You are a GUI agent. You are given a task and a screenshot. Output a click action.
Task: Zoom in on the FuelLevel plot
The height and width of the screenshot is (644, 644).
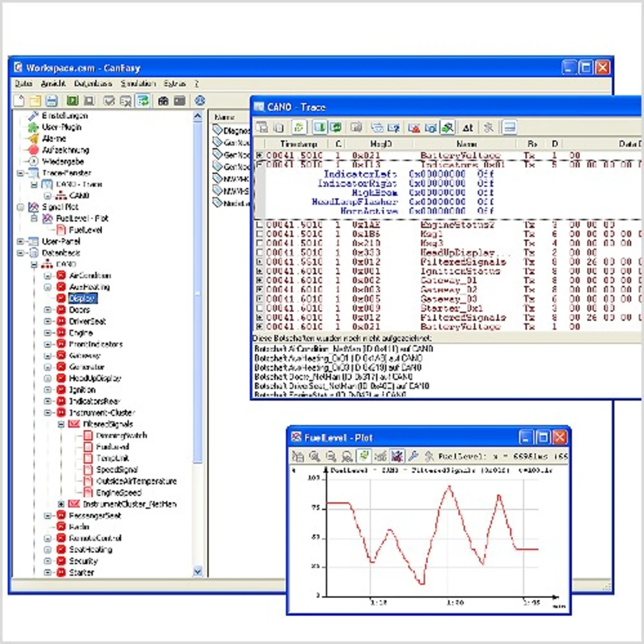(x=314, y=456)
